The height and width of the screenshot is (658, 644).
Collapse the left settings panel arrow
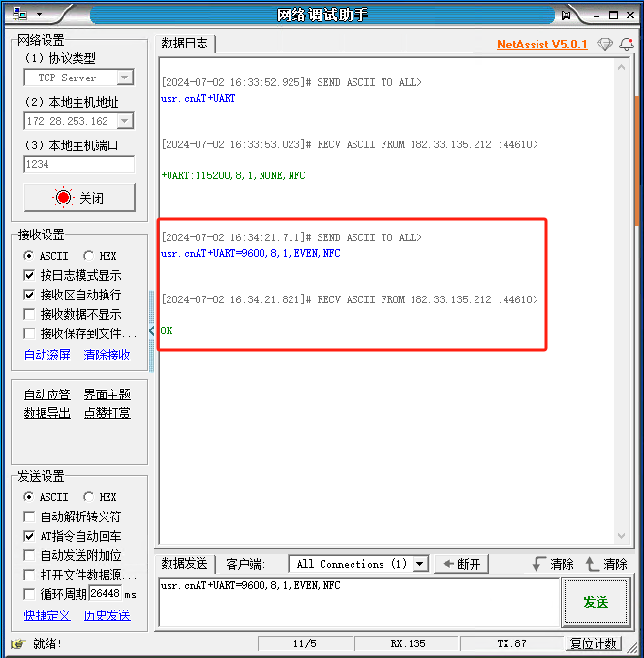coord(151,331)
